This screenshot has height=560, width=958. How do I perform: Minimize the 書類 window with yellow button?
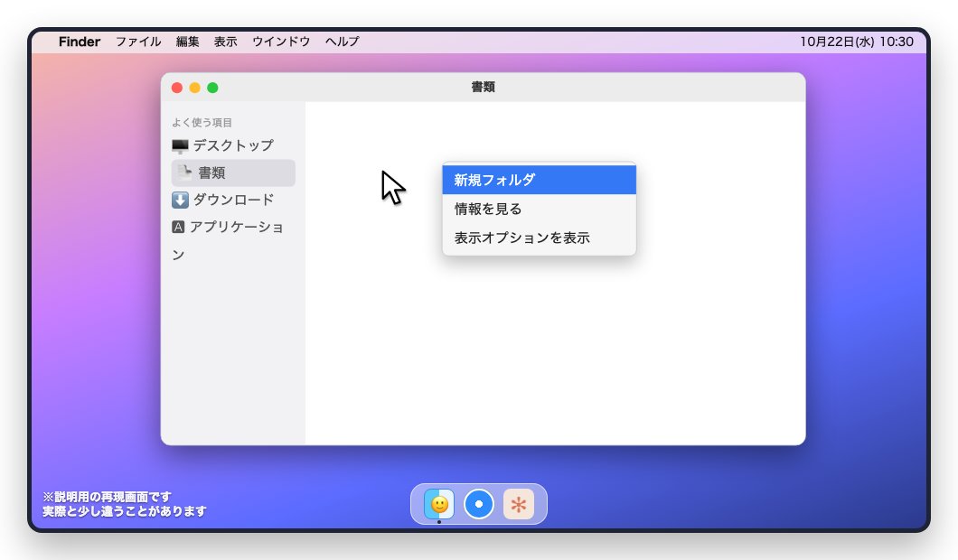(x=195, y=88)
